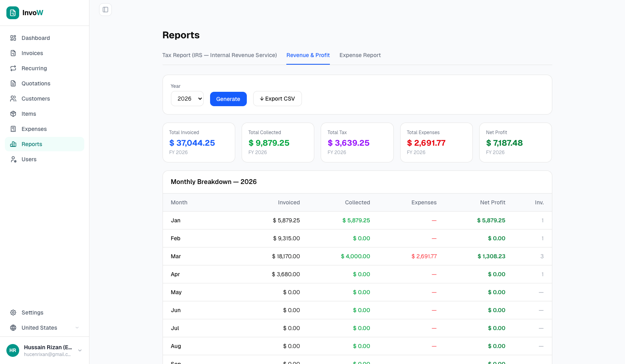
Task: Click the Total Tax $ 3,639.25 card
Action: (x=357, y=142)
